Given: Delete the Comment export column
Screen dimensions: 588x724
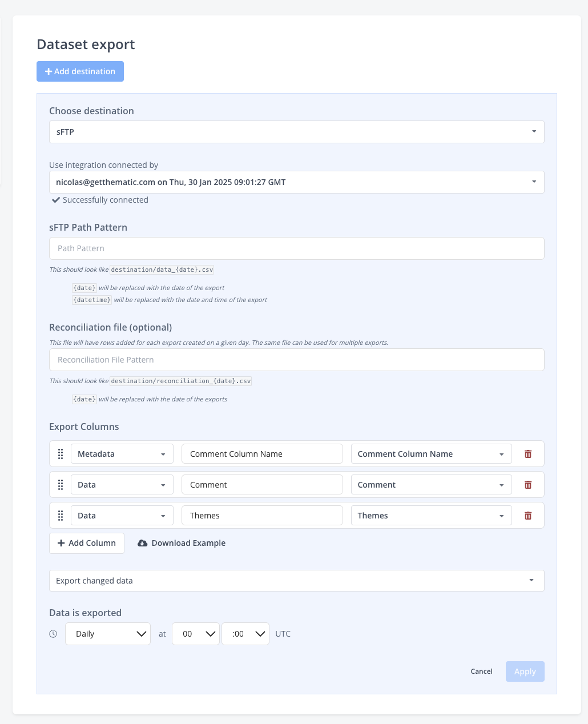Looking at the screenshot, I should pyautogui.click(x=528, y=485).
